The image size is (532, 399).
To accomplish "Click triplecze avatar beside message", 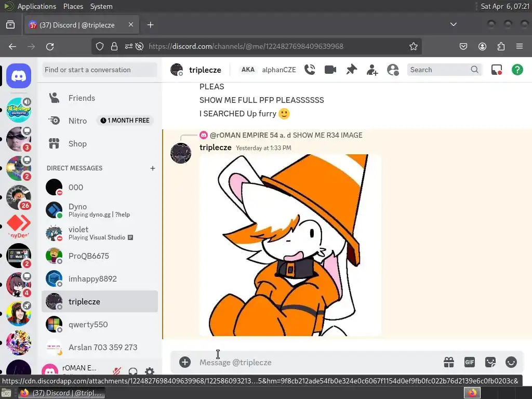I will point(180,153).
